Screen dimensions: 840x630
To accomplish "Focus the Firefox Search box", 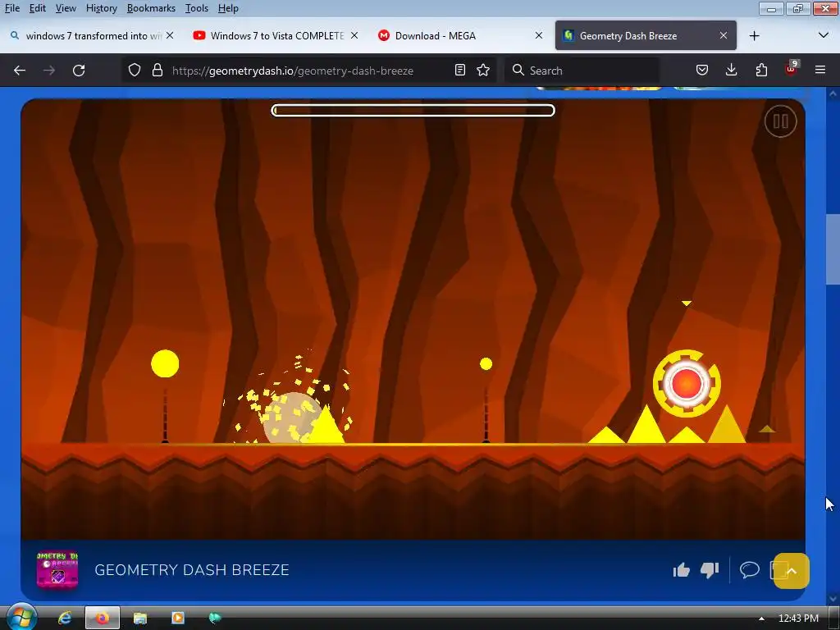I will point(582,71).
